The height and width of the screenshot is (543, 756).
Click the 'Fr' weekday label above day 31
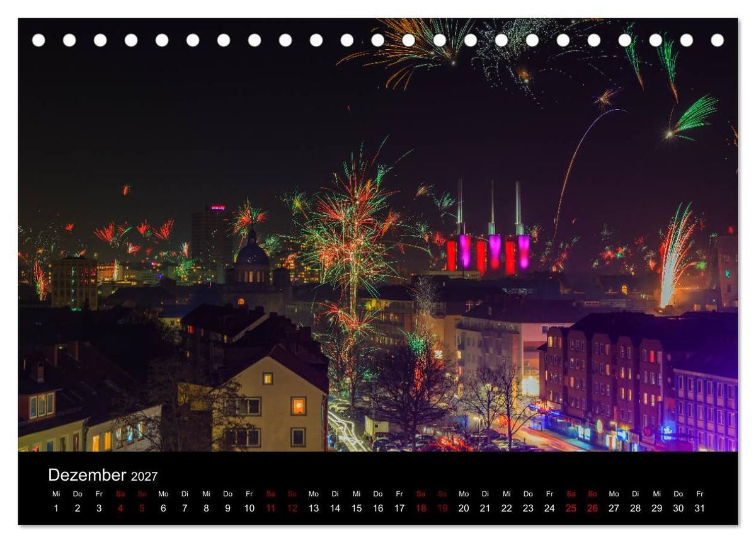coord(699,494)
